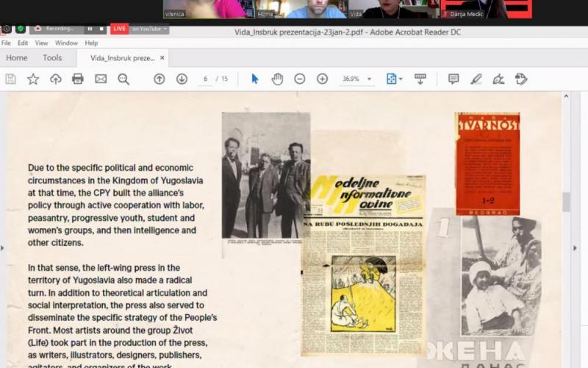Viewport: 588px width, 368px height.
Task: Zoom out with the minus icon
Action: [300, 79]
